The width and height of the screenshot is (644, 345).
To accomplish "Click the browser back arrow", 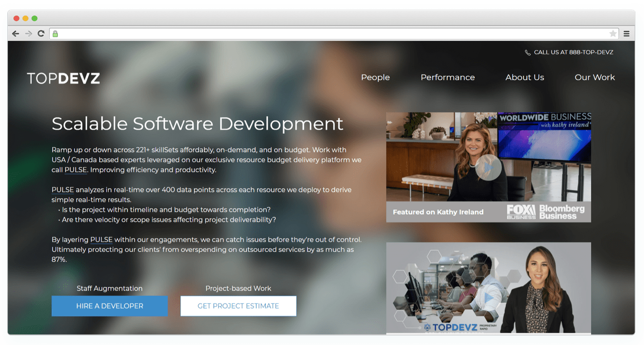I will (x=16, y=34).
